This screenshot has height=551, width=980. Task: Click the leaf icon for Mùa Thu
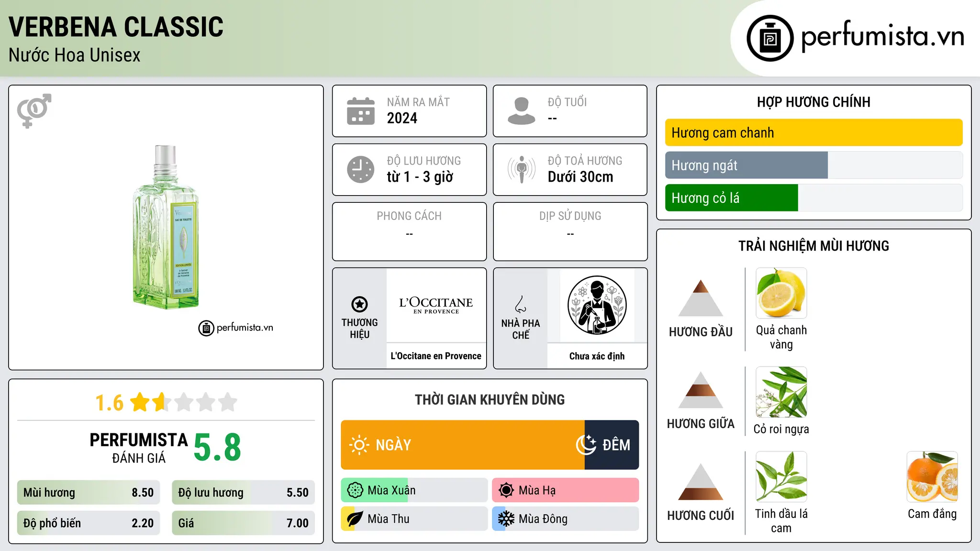[x=355, y=519]
